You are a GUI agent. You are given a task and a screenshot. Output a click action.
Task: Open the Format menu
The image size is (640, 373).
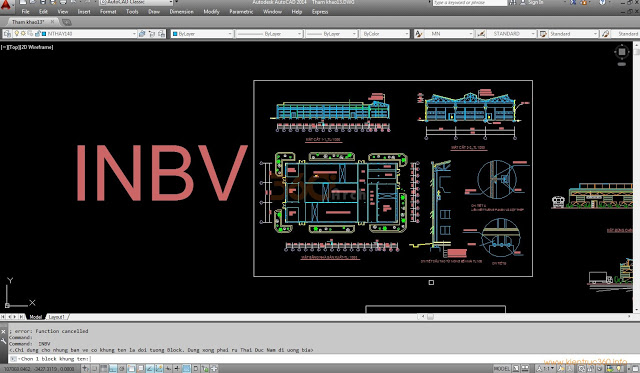point(108,12)
